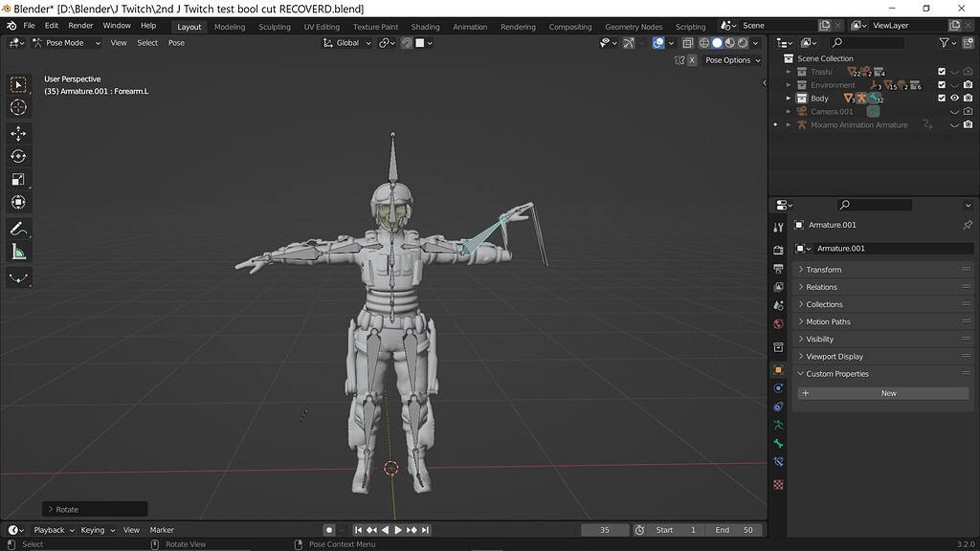This screenshot has width=980, height=551.
Task: Choose the Scale tool from the left toolbar
Action: (20, 179)
